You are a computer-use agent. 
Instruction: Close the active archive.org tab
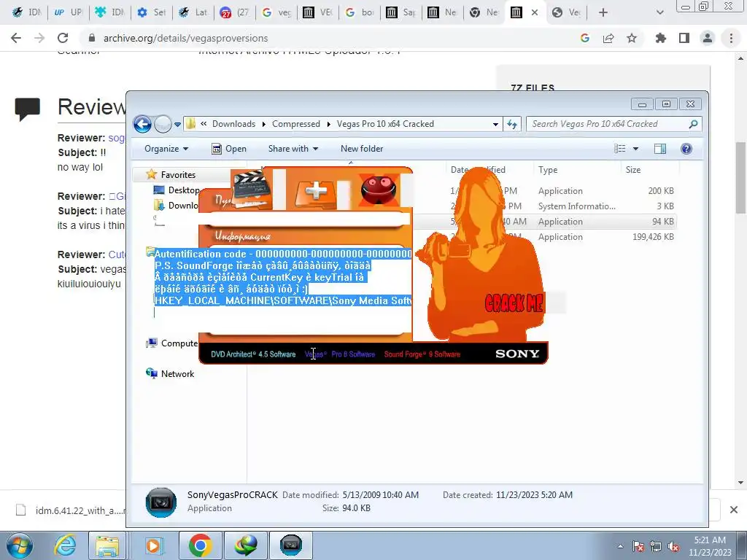pos(535,12)
